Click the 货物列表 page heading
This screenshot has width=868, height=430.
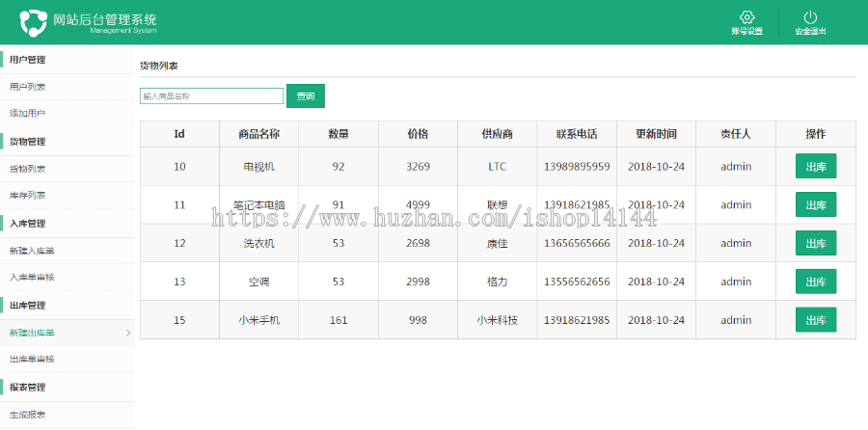tap(159, 66)
